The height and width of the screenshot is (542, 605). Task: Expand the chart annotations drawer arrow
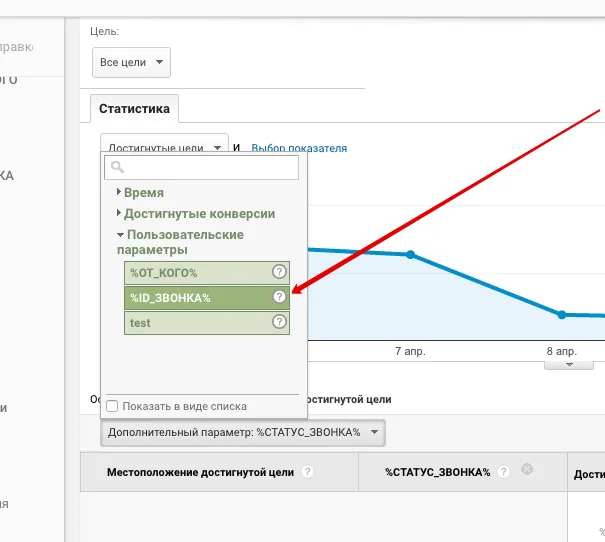click(x=569, y=365)
